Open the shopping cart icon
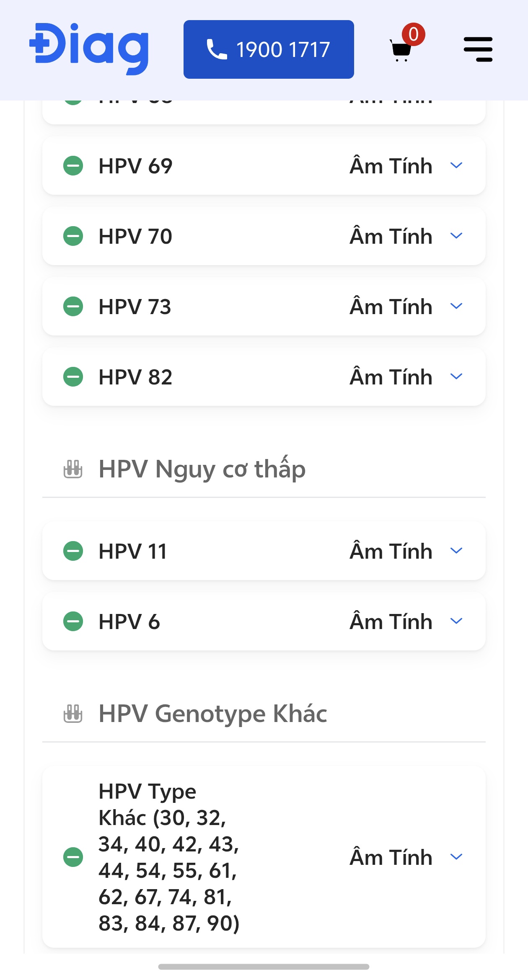Image resolution: width=528 pixels, height=980 pixels. click(x=401, y=49)
